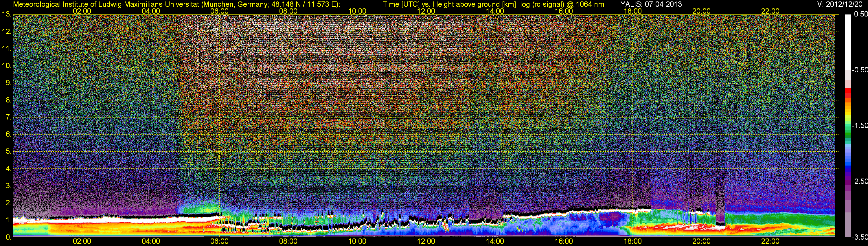Click the 12 km height axis label
Viewport: 868px width, 246px height.
(6, 32)
